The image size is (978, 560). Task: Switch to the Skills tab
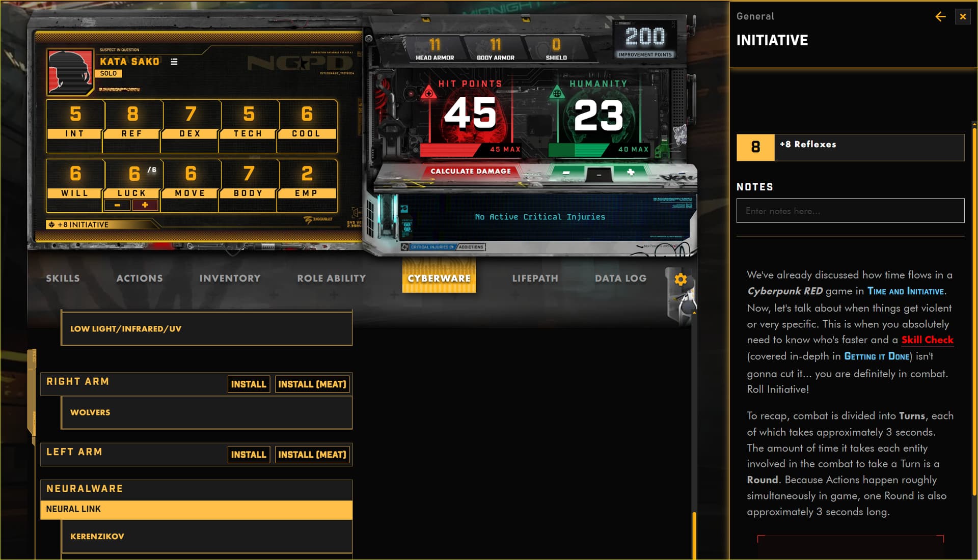63,278
